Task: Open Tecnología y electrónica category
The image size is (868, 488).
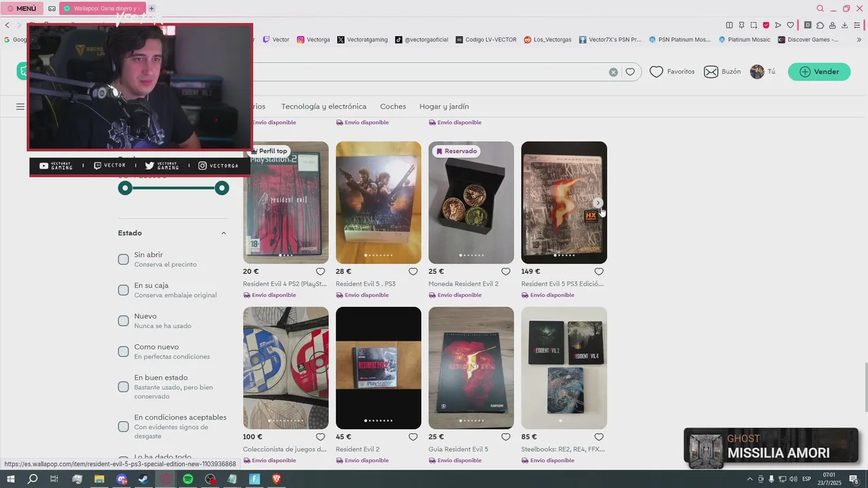Action: click(x=324, y=106)
